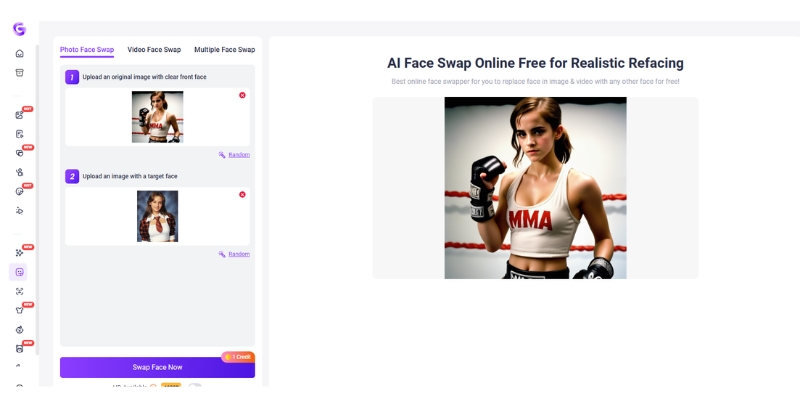This screenshot has width=800, height=400.
Task: Open the home icon in sidebar
Action: pos(19,53)
